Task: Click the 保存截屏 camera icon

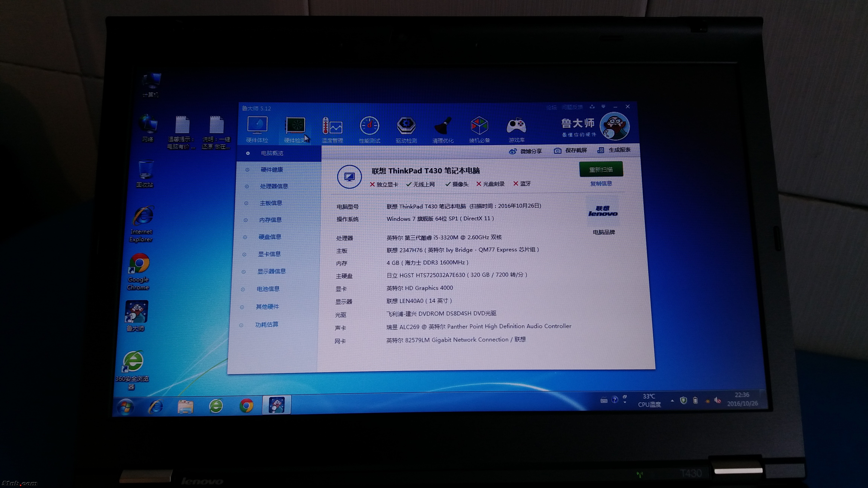Action: pyautogui.click(x=558, y=151)
